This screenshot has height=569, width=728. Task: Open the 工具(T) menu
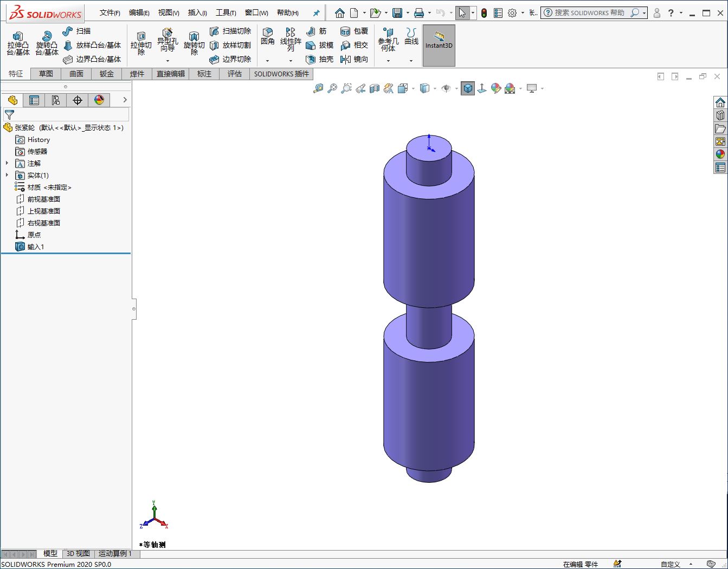[x=226, y=12]
